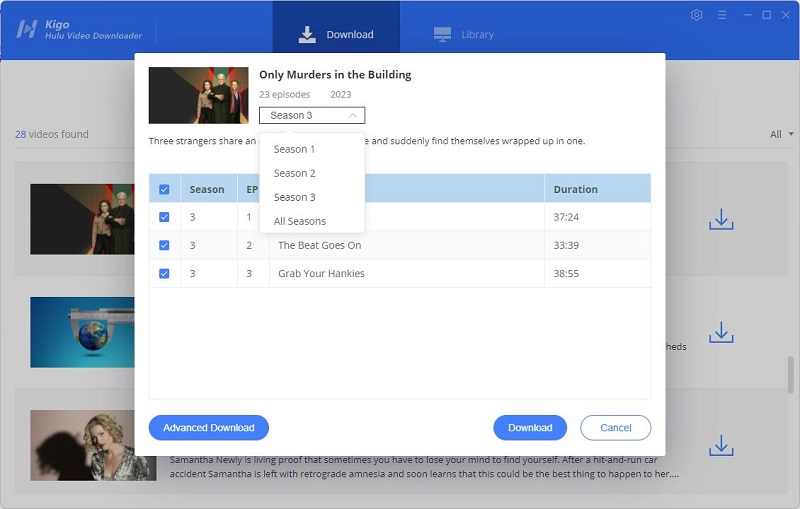The height and width of the screenshot is (509, 800).
Task: Choose Season 1 from the list
Action: (x=312, y=149)
